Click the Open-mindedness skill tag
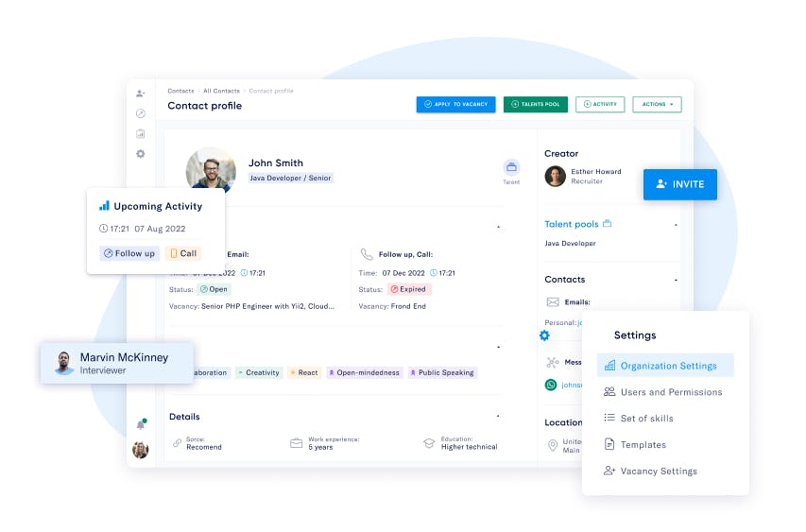 (365, 372)
